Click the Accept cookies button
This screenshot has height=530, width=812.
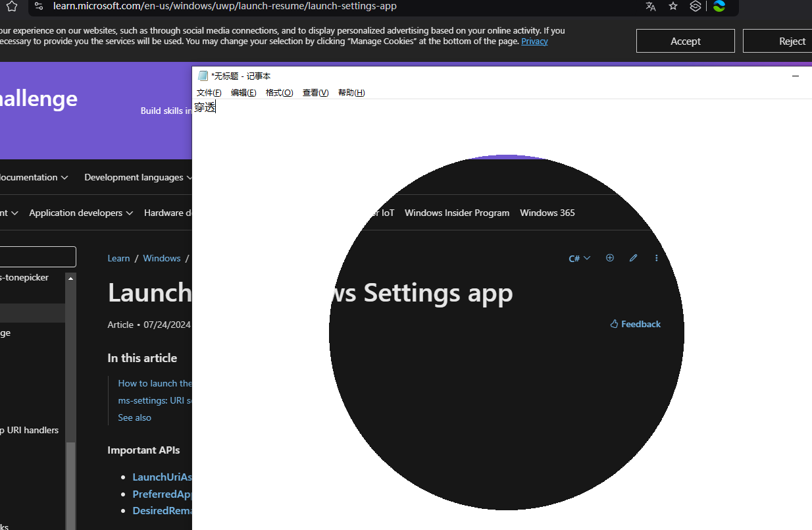coord(685,41)
